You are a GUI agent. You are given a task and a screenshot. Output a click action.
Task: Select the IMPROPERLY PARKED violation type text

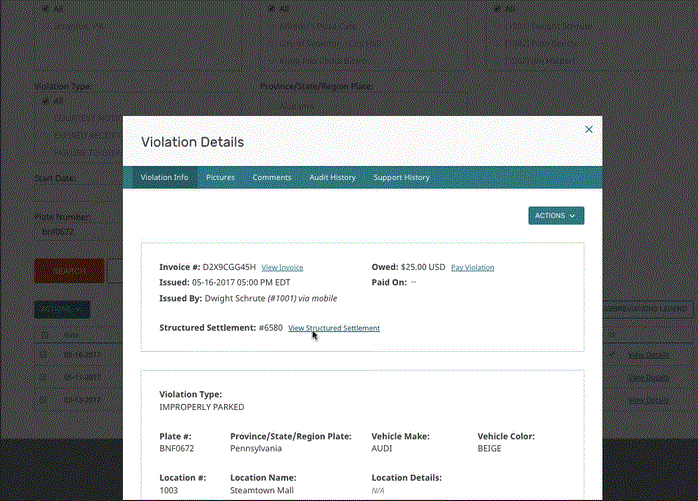(x=202, y=407)
